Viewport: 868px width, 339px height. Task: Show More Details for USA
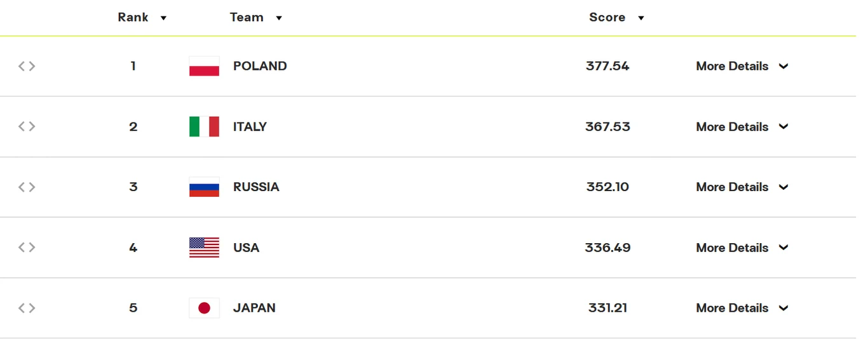tap(742, 248)
